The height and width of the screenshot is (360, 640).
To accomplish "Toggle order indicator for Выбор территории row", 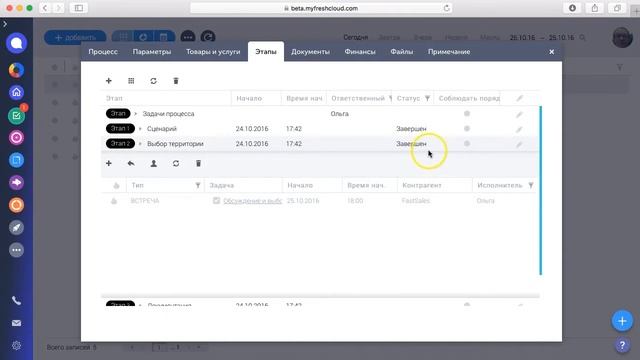I will [467, 143].
